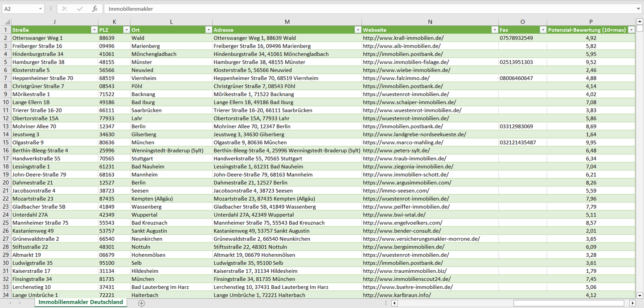
Task: Expand the formula bar with chevron
Action: click(x=639, y=9)
